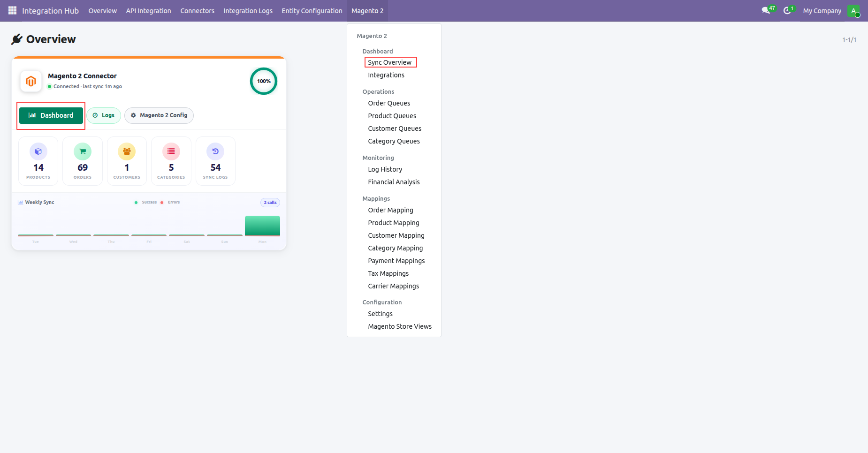868x453 pixels.
Task: Open the apps grid home menu icon
Action: pos(12,10)
